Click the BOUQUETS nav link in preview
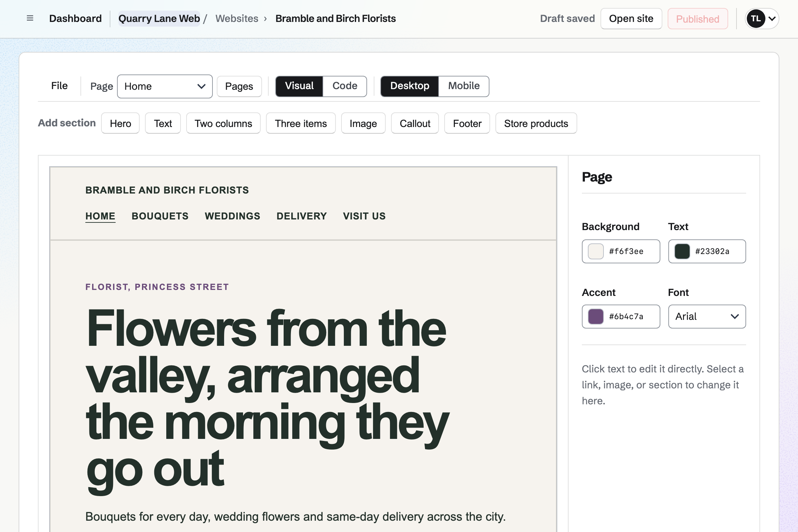This screenshot has height=532, width=798. [160, 216]
